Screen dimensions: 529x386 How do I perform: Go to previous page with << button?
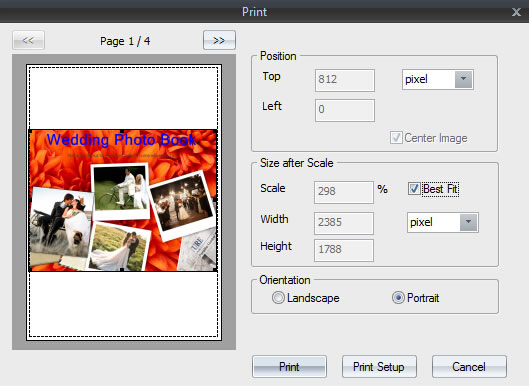tap(28, 40)
